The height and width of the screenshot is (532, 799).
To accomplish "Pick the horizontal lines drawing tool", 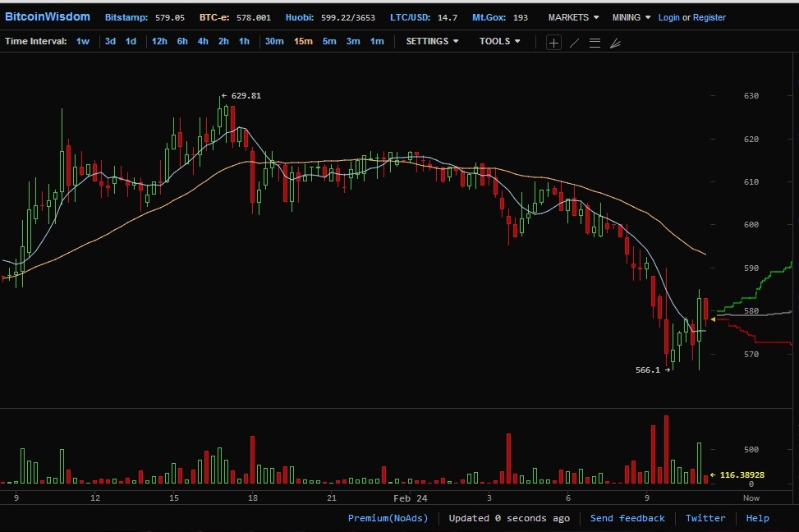I will pyautogui.click(x=595, y=43).
